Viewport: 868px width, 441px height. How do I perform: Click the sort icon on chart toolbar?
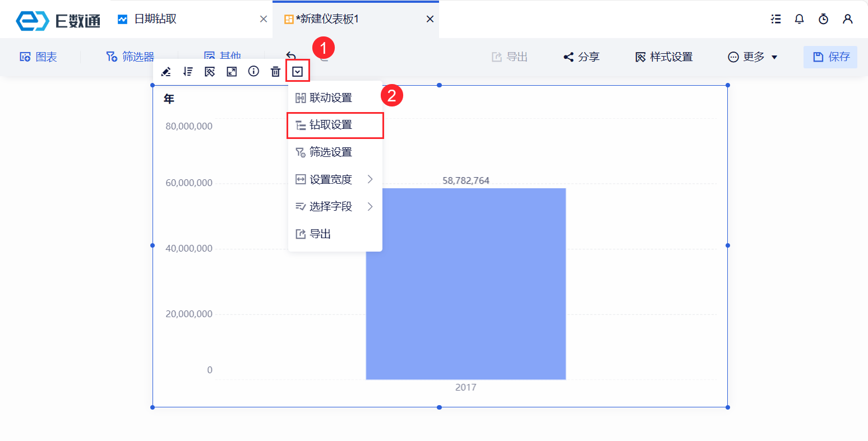click(188, 72)
